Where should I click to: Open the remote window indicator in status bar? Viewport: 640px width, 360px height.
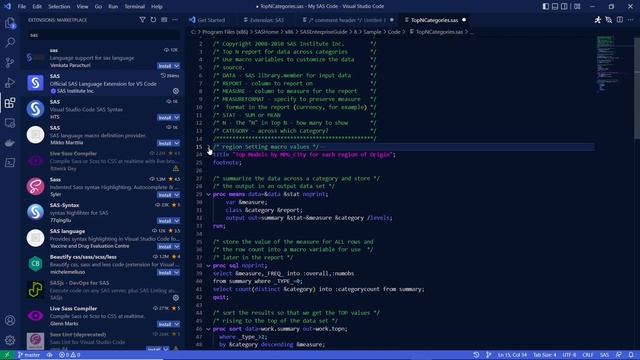(x=7, y=355)
